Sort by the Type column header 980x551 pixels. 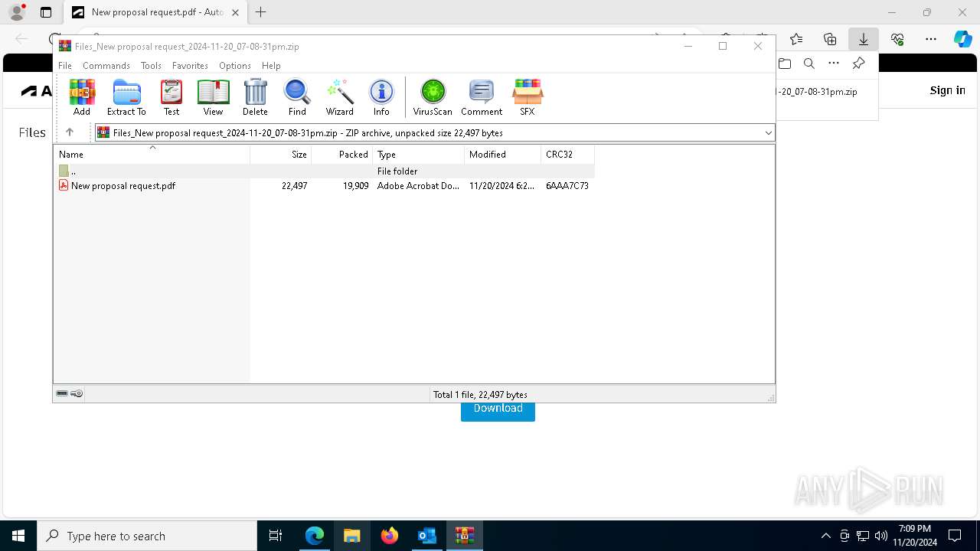tap(419, 154)
